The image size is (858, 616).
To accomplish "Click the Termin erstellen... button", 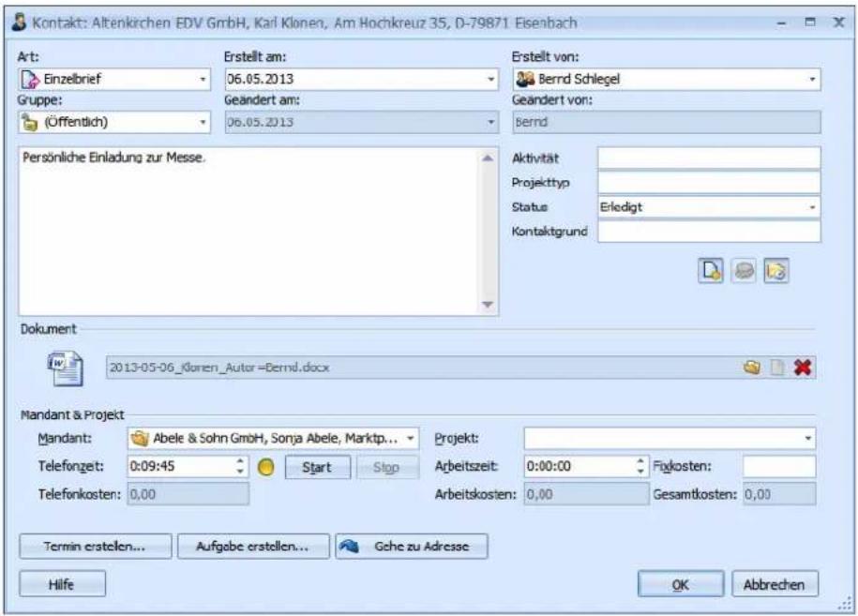I will (96, 546).
